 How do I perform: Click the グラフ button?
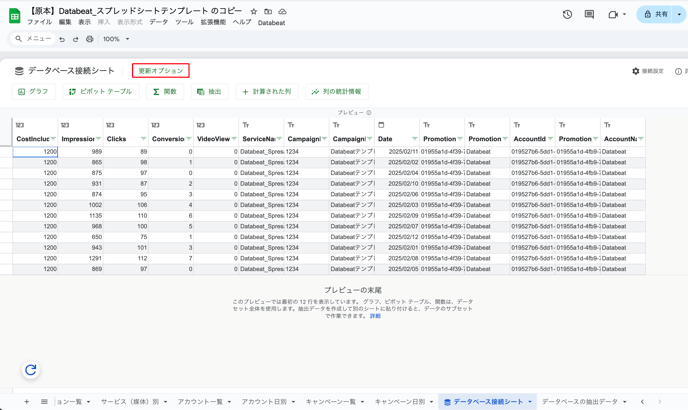(33, 92)
